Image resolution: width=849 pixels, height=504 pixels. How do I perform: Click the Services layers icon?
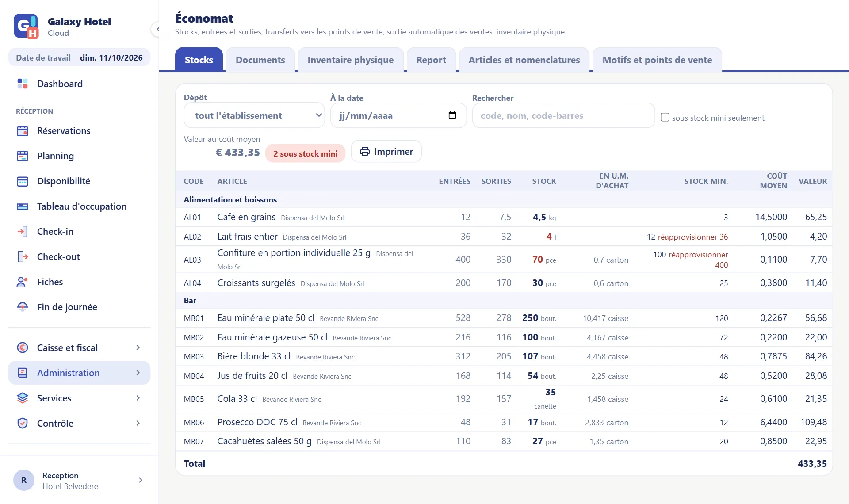(x=23, y=398)
